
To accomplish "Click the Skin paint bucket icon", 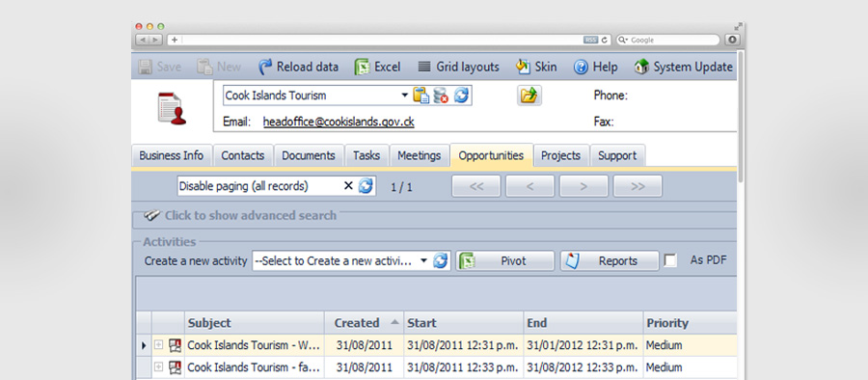I will click(x=523, y=67).
